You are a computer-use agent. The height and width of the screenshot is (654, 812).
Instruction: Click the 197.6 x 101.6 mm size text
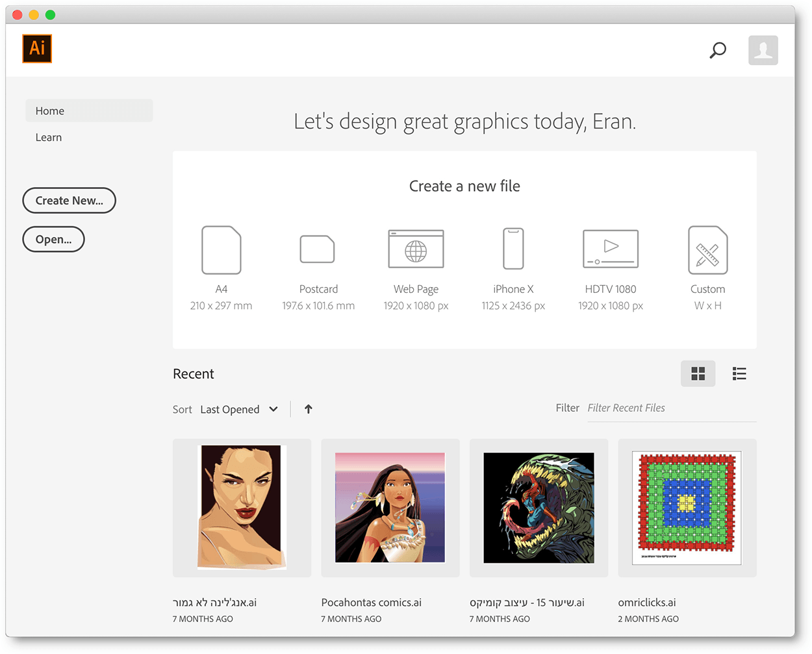[x=318, y=306]
